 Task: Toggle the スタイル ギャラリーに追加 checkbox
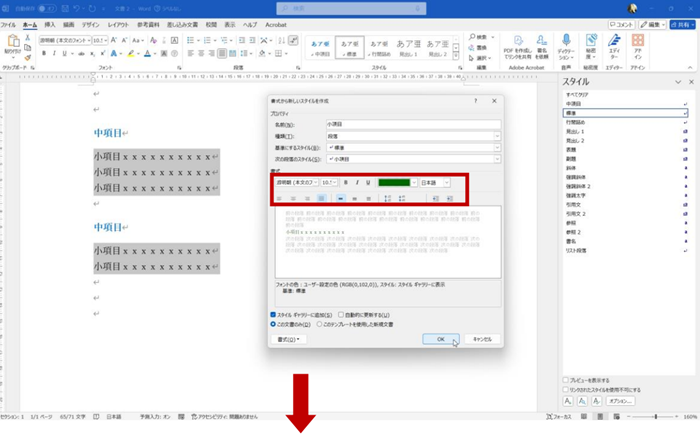pos(274,314)
